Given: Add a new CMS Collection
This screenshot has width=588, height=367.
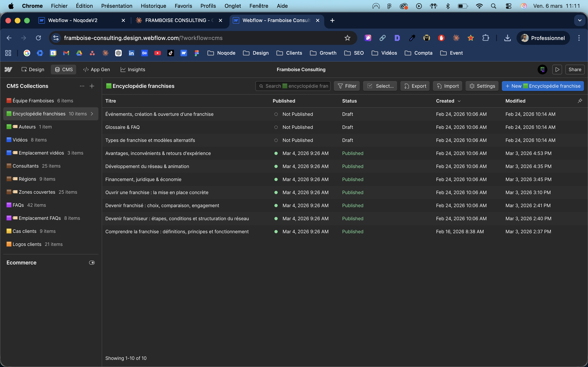Looking at the screenshot, I should (92, 86).
